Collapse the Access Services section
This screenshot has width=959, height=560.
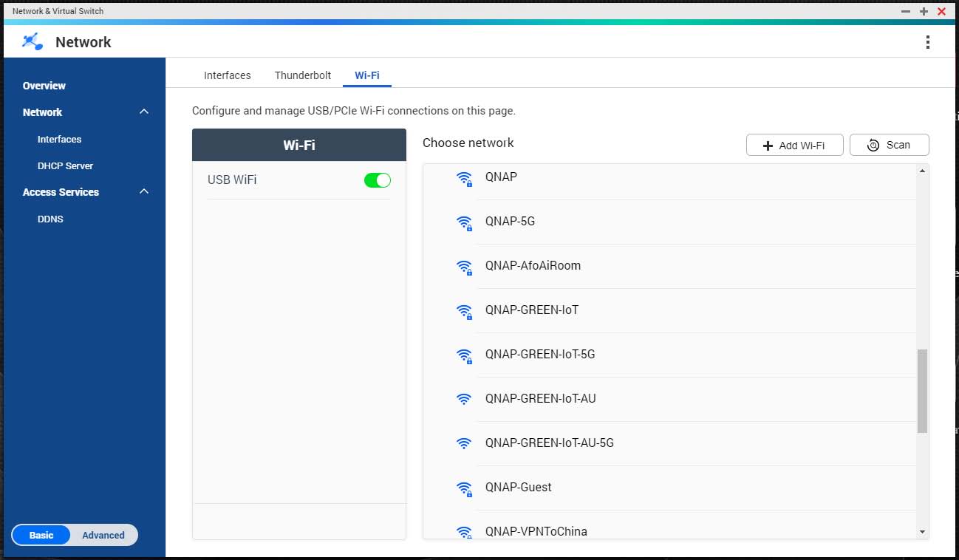point(144,191)
